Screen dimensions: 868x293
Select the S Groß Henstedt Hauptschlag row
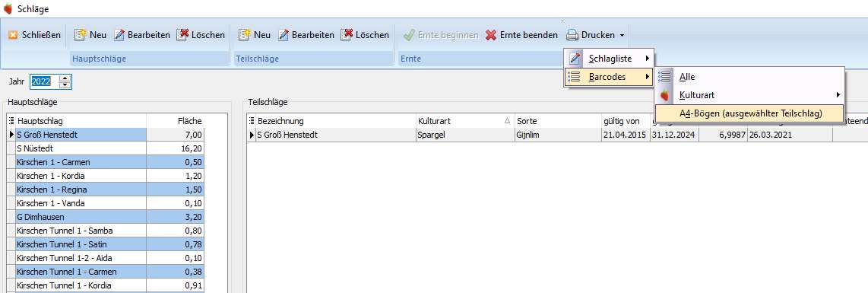click(x=105, y=135)
